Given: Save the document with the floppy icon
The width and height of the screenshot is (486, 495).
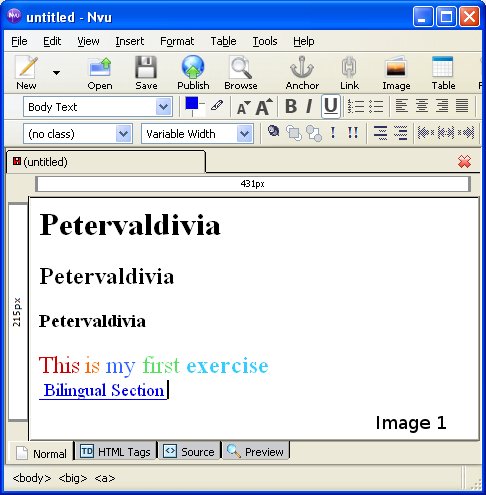Looking at the screenshot, I should (x=146, y=67).
